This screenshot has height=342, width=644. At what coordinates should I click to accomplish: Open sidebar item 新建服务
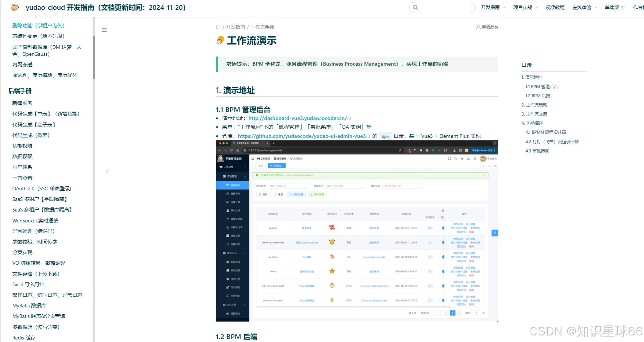[x=22, y=103]
